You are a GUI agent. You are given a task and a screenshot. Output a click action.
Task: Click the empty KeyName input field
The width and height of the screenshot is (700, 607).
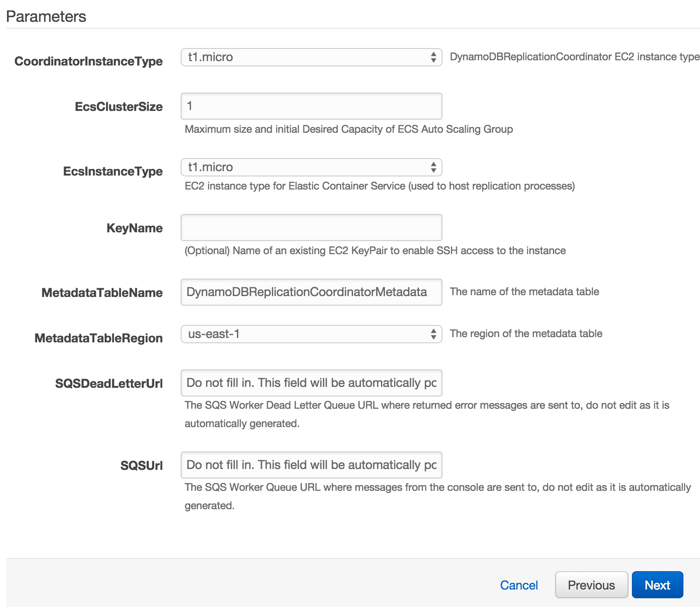pos(311,228)
